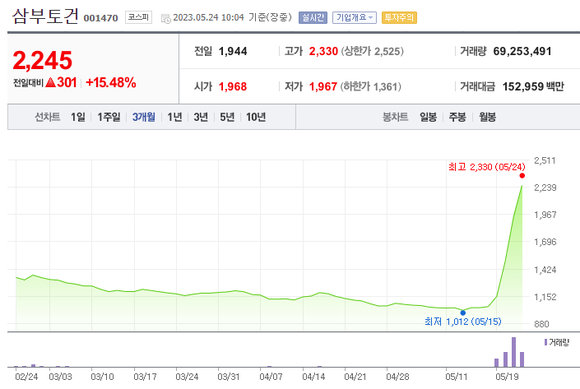This screenshot has height=389, width=580.
Task: Select the 10년 line chart period
Action: 256,117
